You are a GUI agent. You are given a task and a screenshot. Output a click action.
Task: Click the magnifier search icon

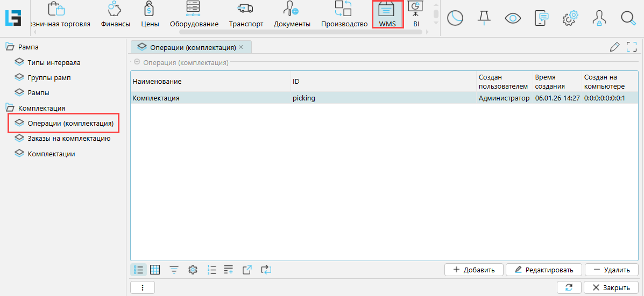coord(628,18)
